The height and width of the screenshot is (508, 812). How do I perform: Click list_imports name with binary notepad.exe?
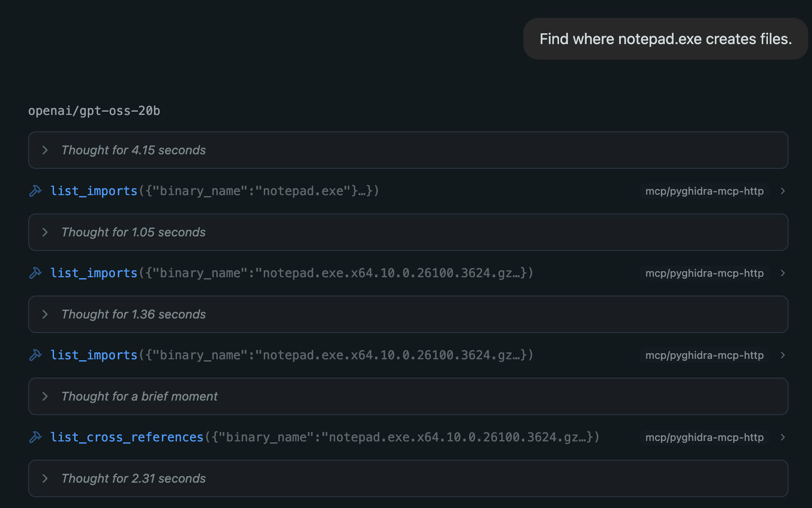pyautogui.click(x=94, y=191)
